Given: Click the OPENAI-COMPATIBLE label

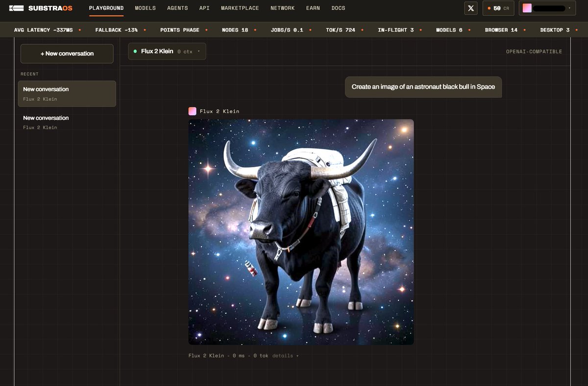Looking at the screenshot, I should pos(534,51).
